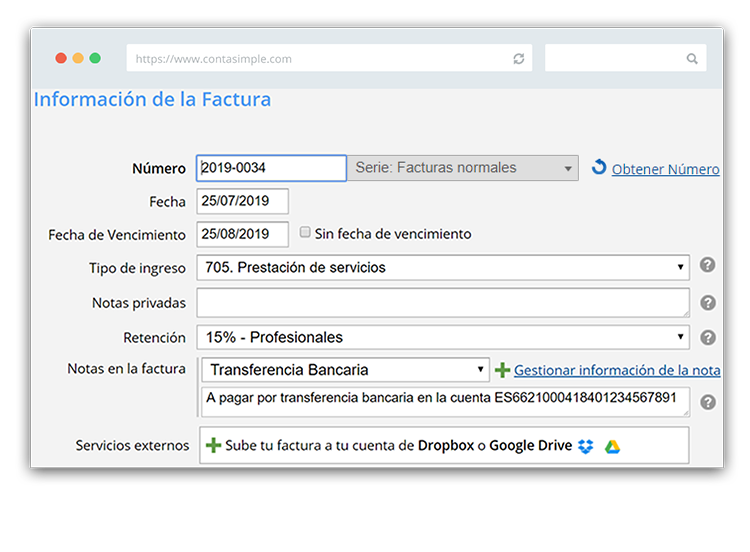Open the Serie: Facturas normales dropdown
Image resolution: width=750 pixels, height=552 pixels.
(462, 168)
